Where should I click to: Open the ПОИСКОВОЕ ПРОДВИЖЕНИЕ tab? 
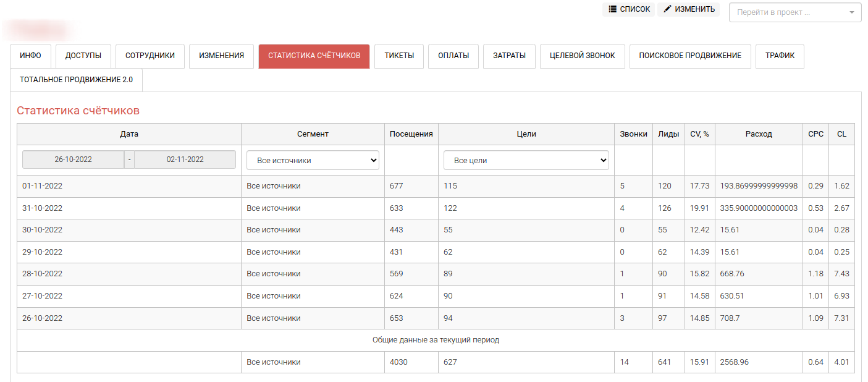689,56
